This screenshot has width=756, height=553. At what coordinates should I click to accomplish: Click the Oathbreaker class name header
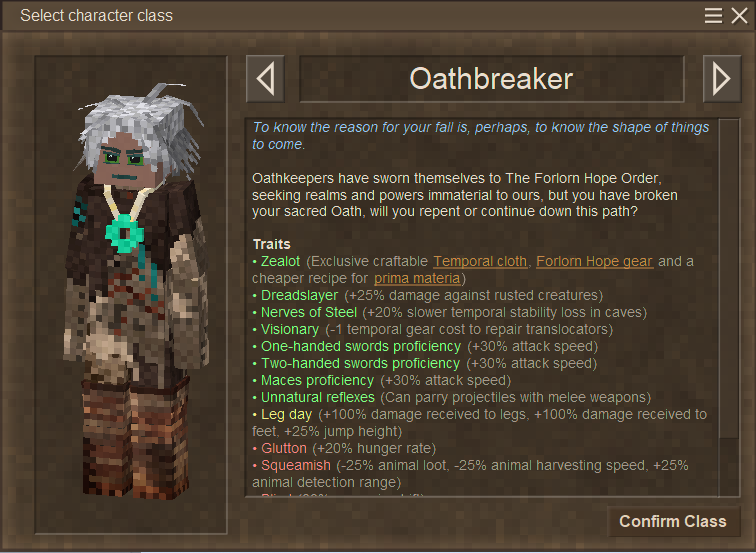pyautogui.click(x=491, y=79)
